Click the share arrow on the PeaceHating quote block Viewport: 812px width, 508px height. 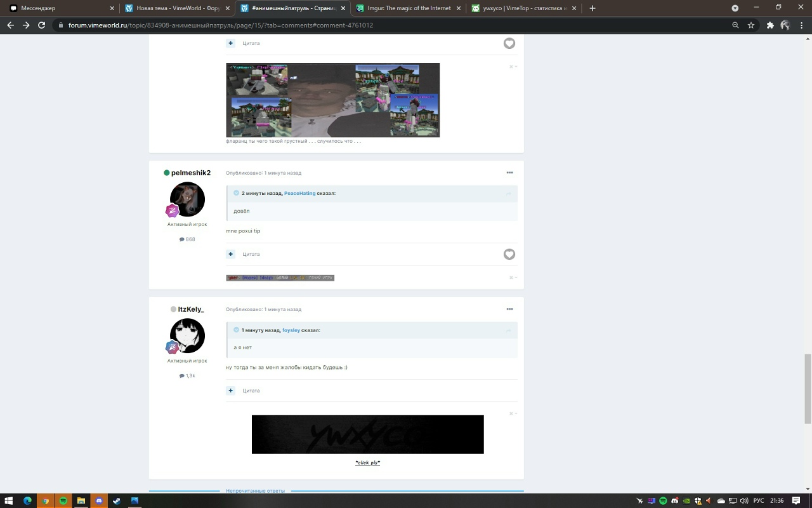509,193
